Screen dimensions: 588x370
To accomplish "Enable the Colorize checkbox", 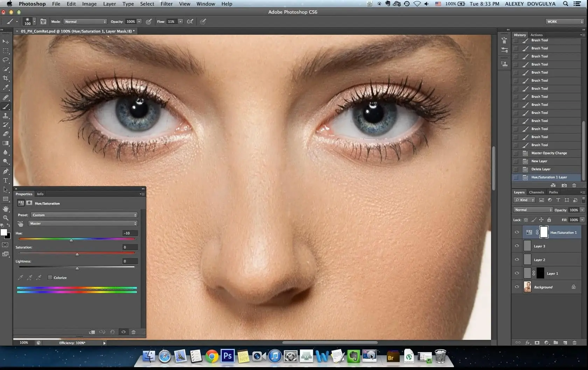I will 50,277.
